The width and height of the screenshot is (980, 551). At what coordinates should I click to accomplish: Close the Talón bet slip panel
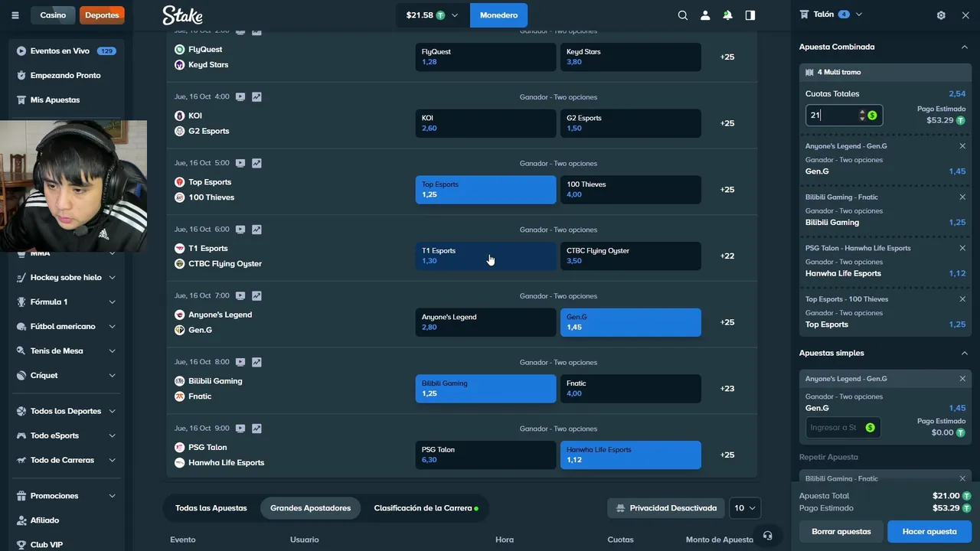pyautogui.click(x=965, y=15)
